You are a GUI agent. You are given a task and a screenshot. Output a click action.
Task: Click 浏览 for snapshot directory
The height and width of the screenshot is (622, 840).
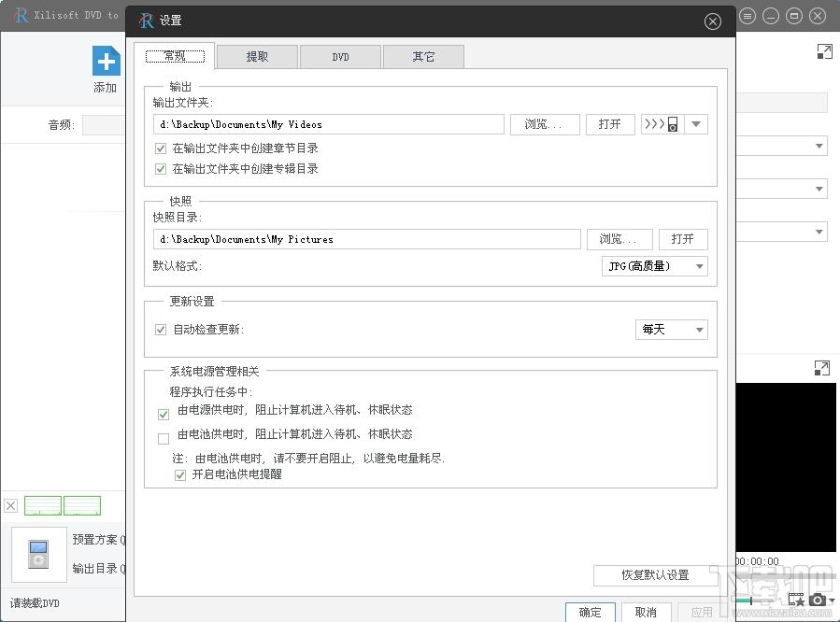point(619,239)
